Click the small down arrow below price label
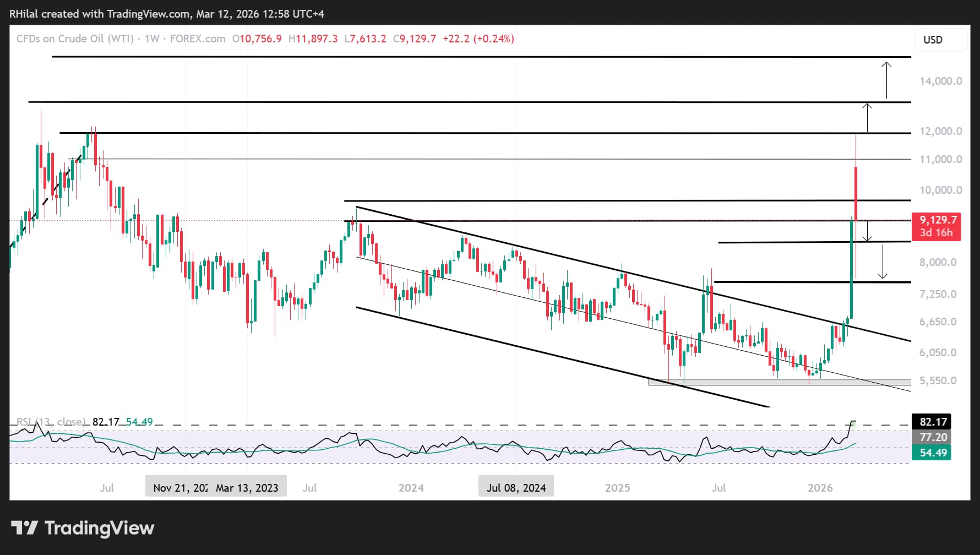 (x=867, y=231)
